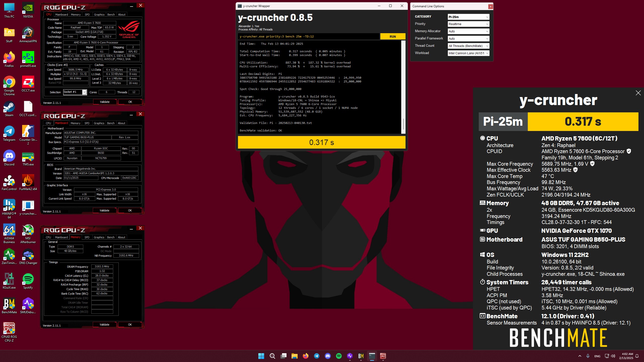Show hidden system tray icons chevron

click(580, 356)
